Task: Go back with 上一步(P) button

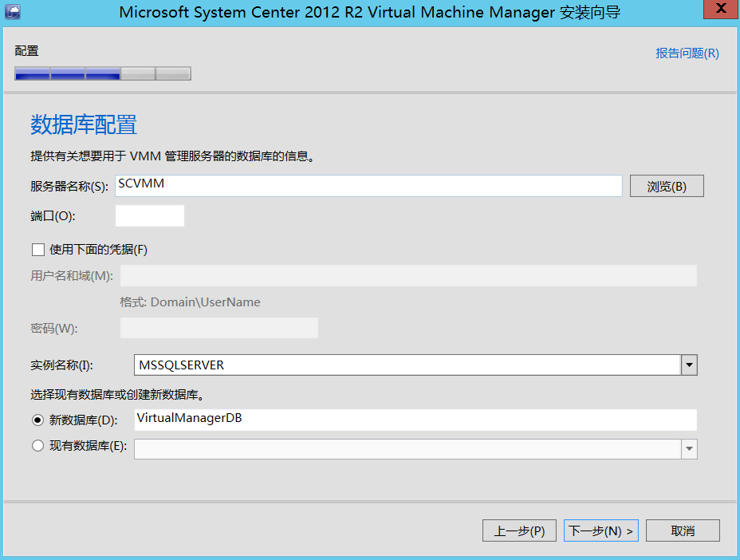Action: 519,530
